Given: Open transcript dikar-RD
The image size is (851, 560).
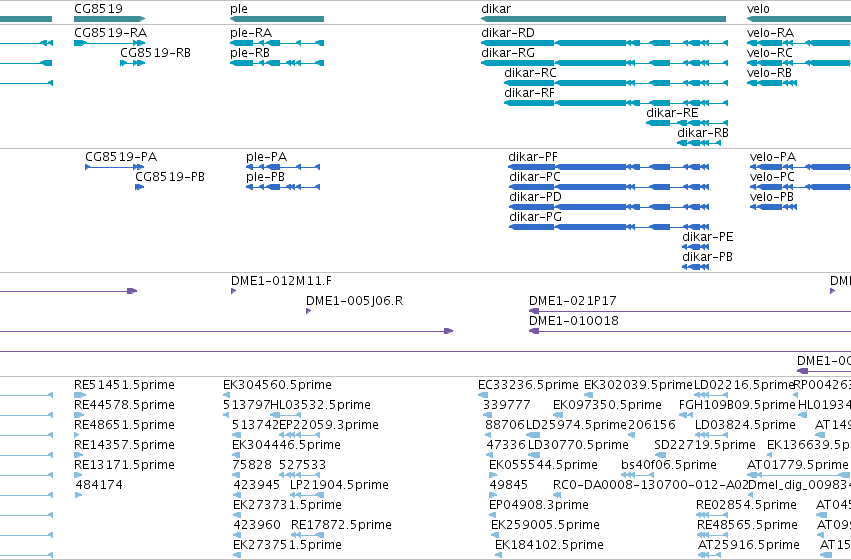Looking at the screenshot, I should (x=604, y=43).
